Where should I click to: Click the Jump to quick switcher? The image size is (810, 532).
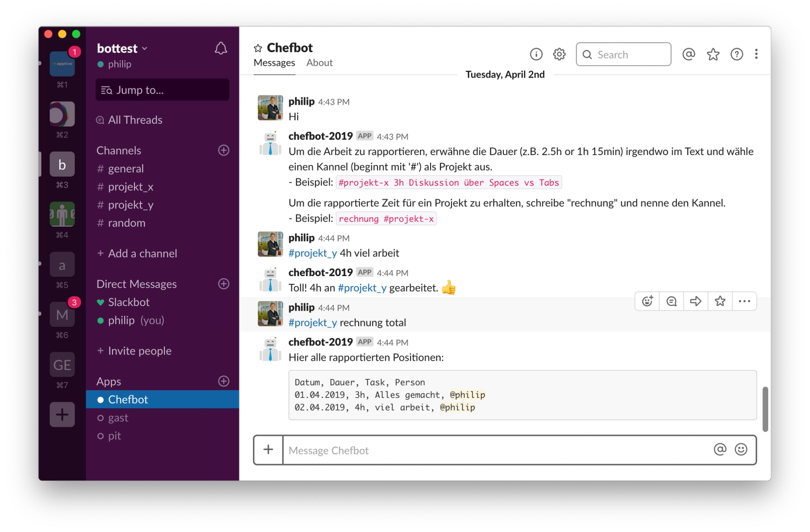[162, 90]
